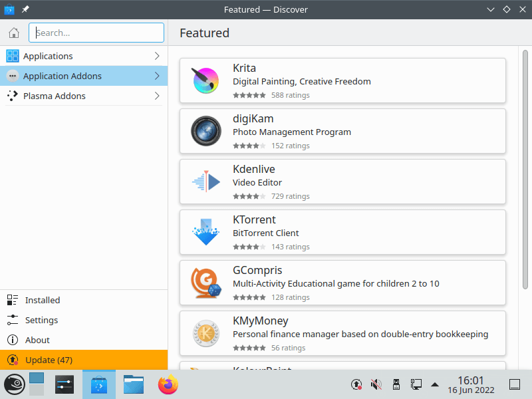Click the Discover bag icon in title bar
The image size is (532, 399).
(x=9, y=9)
